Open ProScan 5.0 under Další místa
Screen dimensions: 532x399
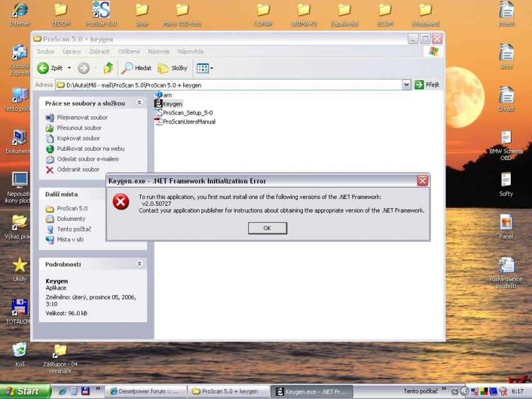pyautogui.click(x=67, y=208)
